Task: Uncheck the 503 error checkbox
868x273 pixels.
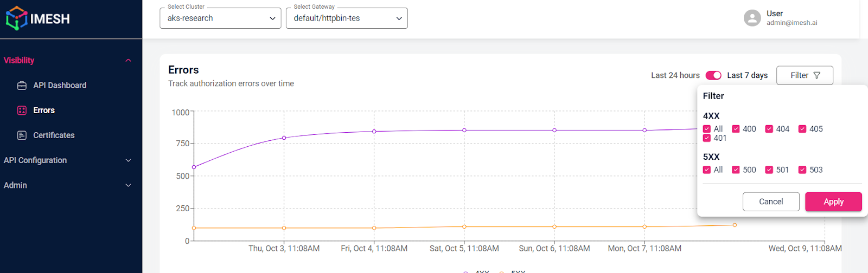Action: (x=802, y=170)
